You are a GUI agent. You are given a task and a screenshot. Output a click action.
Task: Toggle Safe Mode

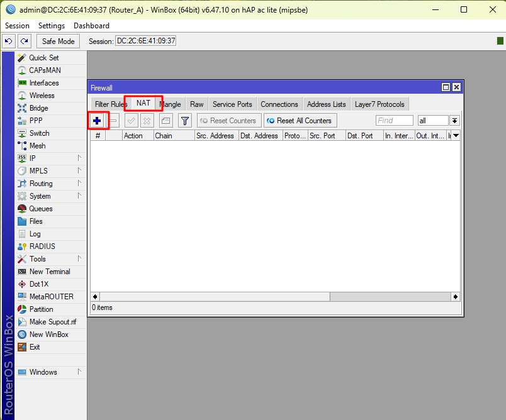58,41
